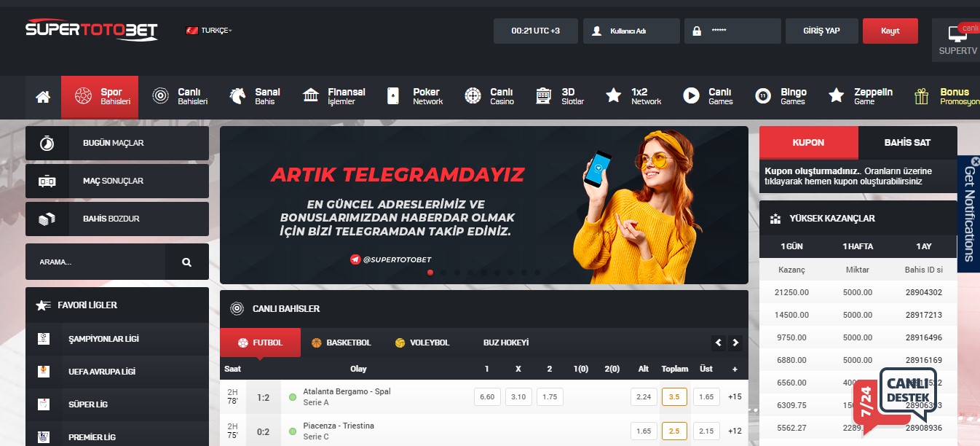Viewport: 980px width, 446px height.
Task: Click the Kullanıcı Adı username field
Action: pyautogui.click(x=631, y=31)
